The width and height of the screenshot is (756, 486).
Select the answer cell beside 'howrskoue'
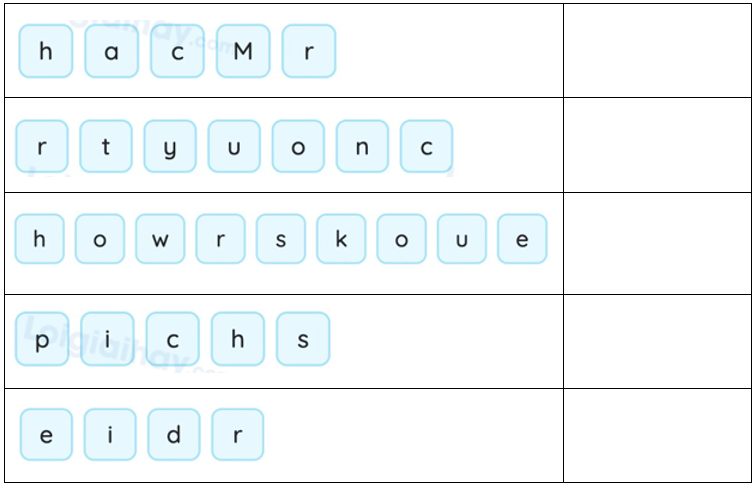pyautogui.click(x=656, y=243)
